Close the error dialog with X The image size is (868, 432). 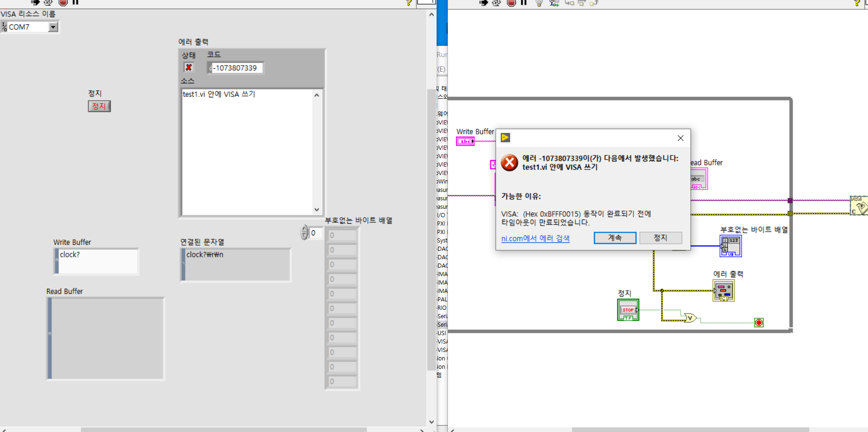(x=681, y=138)
